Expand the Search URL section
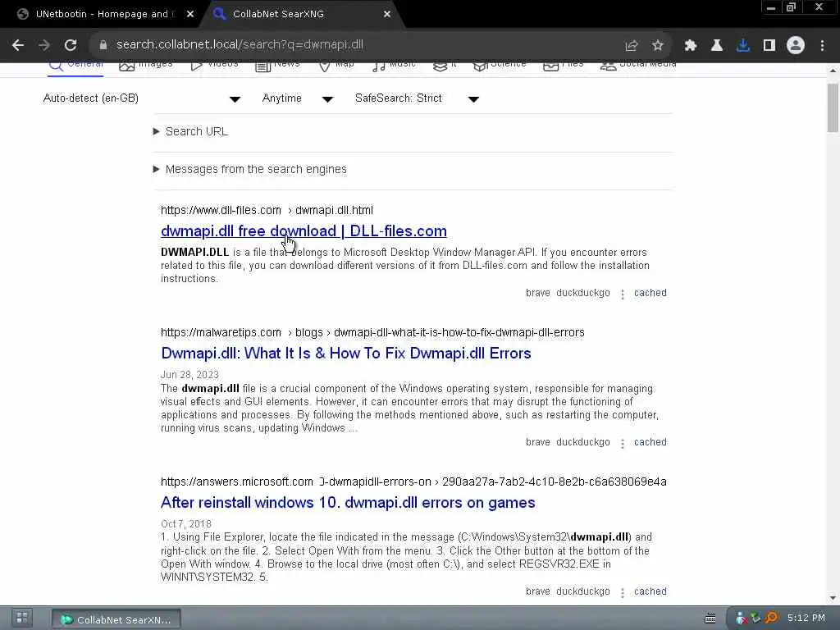The image size is (840, 630). (190, 132)
